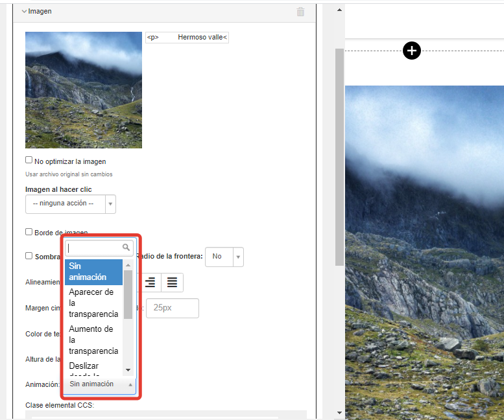Align image right icon
The height and width of the screenshot is (420, 504).
coord(150,283)
